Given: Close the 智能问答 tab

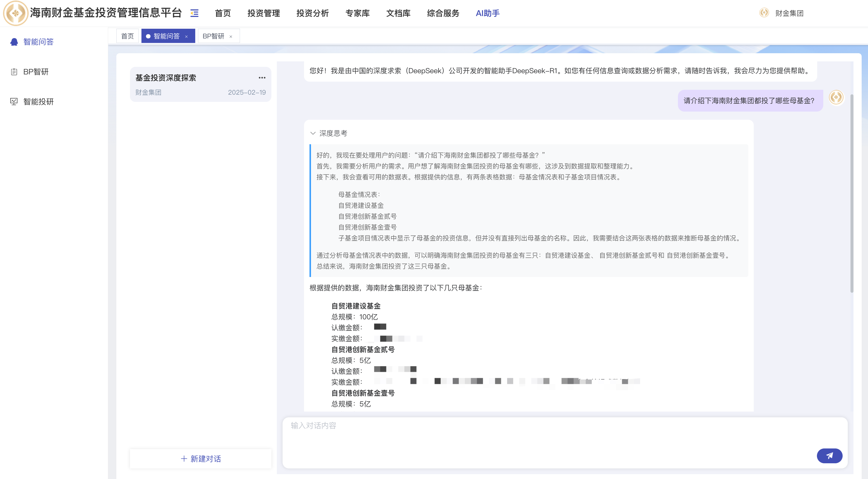Looking at the screenshot, I should point(186,36).
